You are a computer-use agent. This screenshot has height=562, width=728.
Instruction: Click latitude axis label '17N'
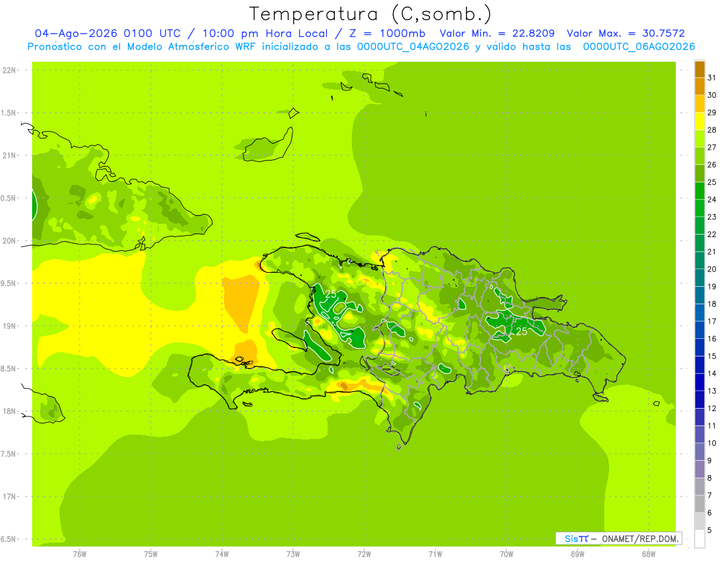(10, 497)
